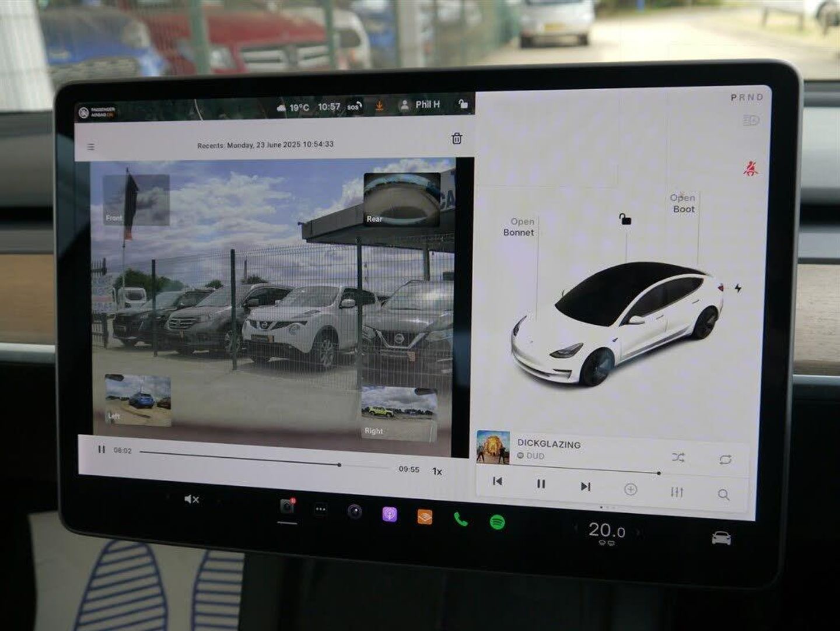Toggle the car lock icon above the vehicle
Viewport: 840px width, 631px height.
(x=625, y=219)
